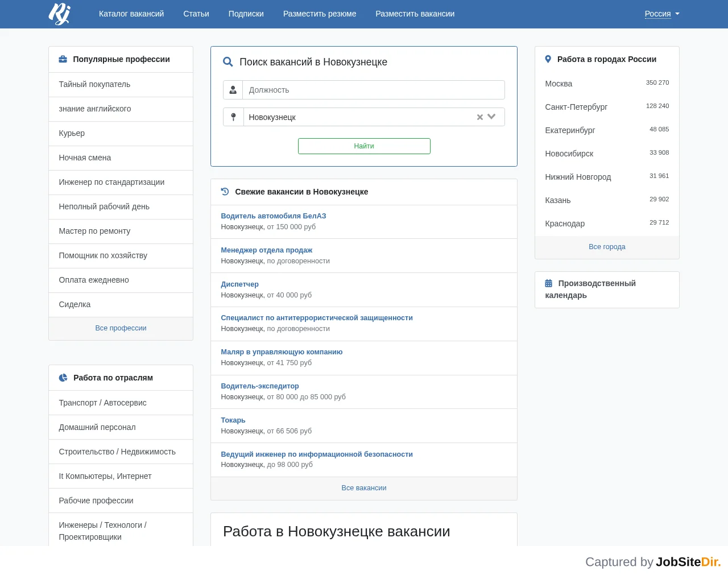728x579 pixels.
Task: Open vacancy Диспетчер
Action: [x=240, y=284]
